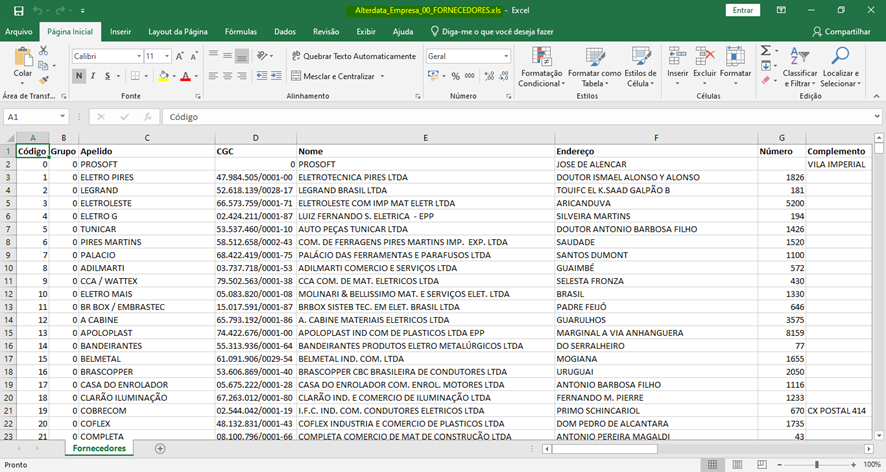Click the percent style icon

pos(455,76)
